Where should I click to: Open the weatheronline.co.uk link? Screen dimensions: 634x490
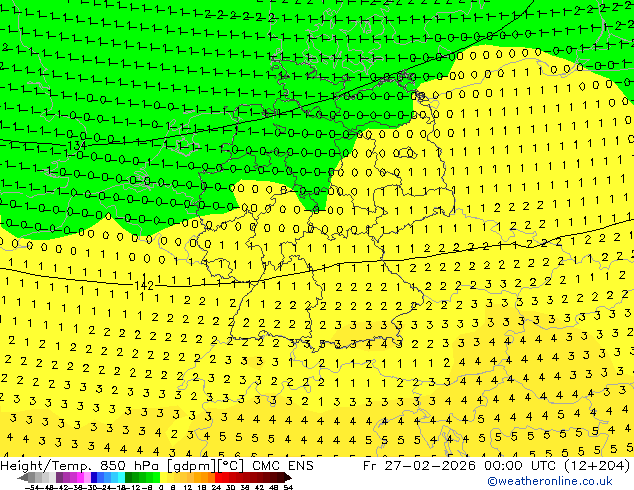(550, 481)
